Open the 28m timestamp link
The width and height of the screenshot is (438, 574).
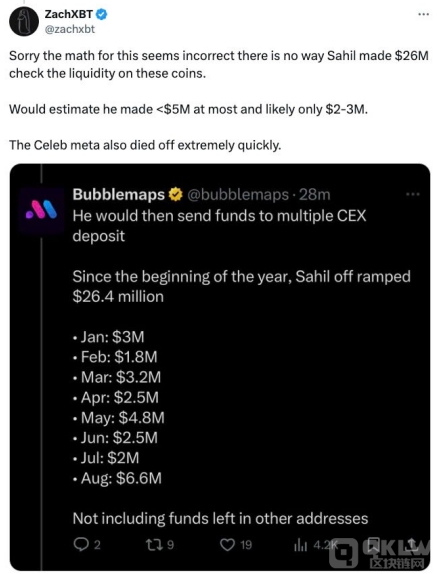click(x=315, y=194)
